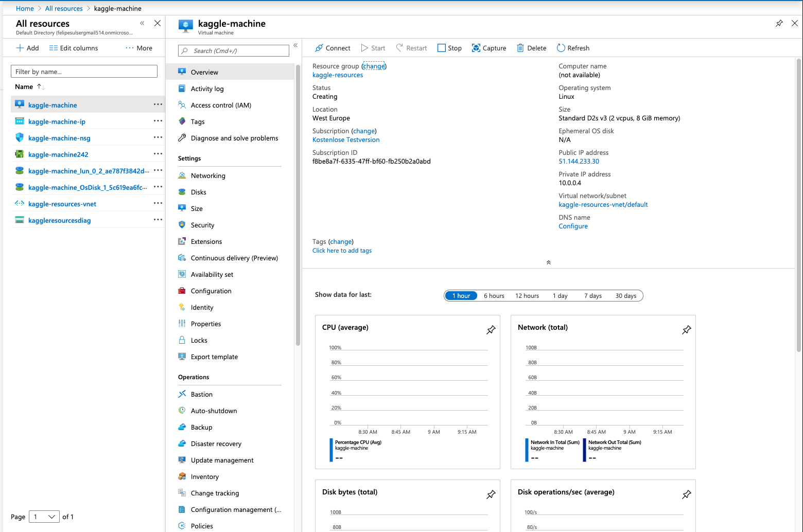This screenshot has width=803, height=532.
Task: Refresh the VM overview
Action: [x=573, y=48]
